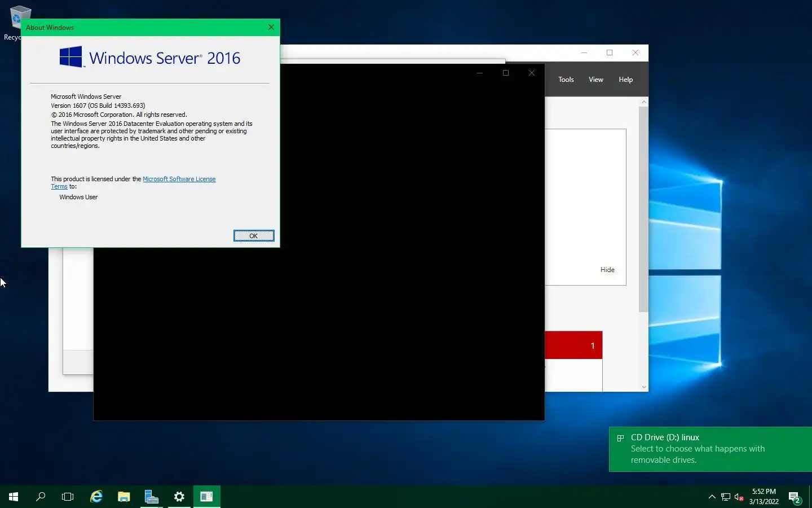Switch to Server Manager taskbar icon

tap(152, 497)
